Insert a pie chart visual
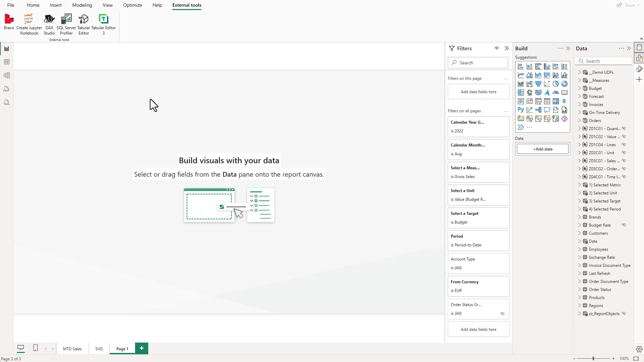 coord(556,84)
